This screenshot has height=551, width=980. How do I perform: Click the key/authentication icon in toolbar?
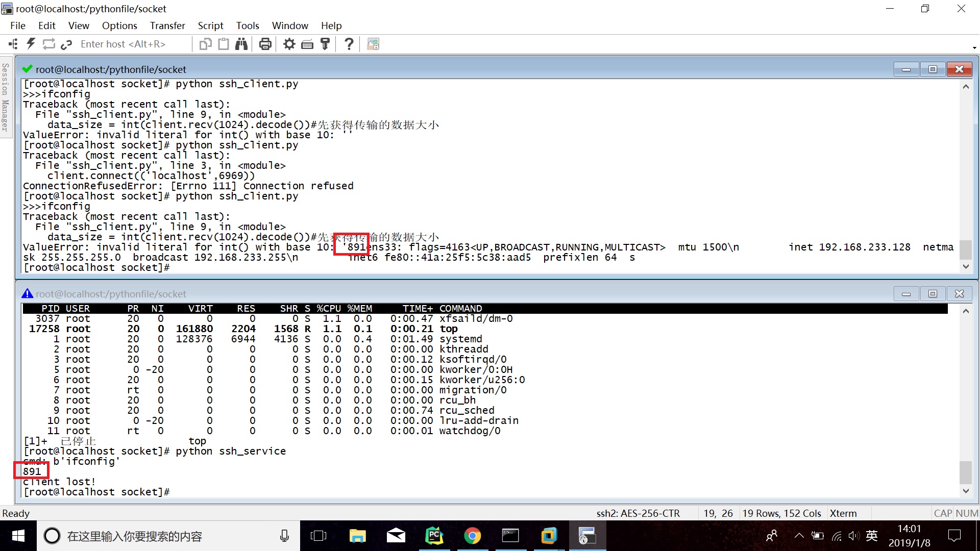325,44
